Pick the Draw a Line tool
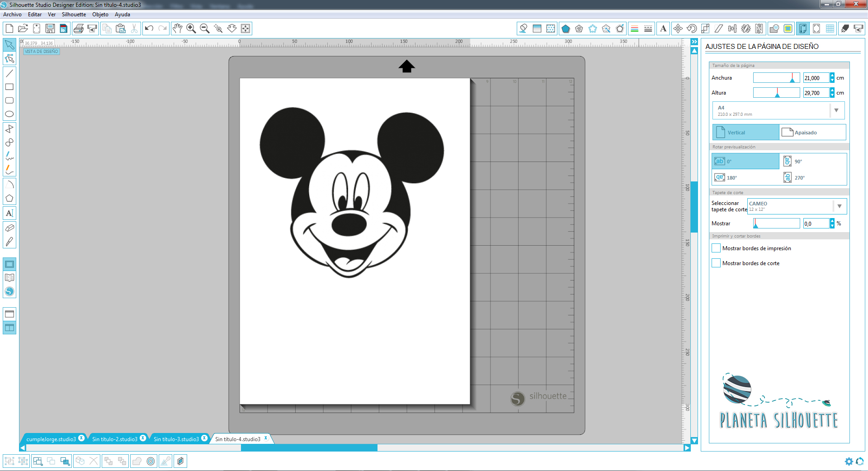Image resolution: width=868 pixels, height=471 pixels. click(x=9, y=73)
